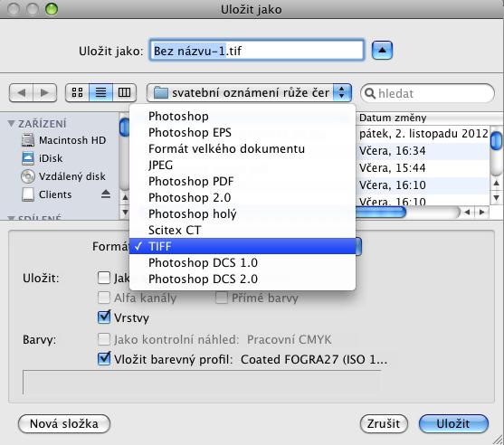The height and width of the screenshot is (445, 504).
Task: Toggle Vložit barevný profil checkbox
Action: point(104,359)
